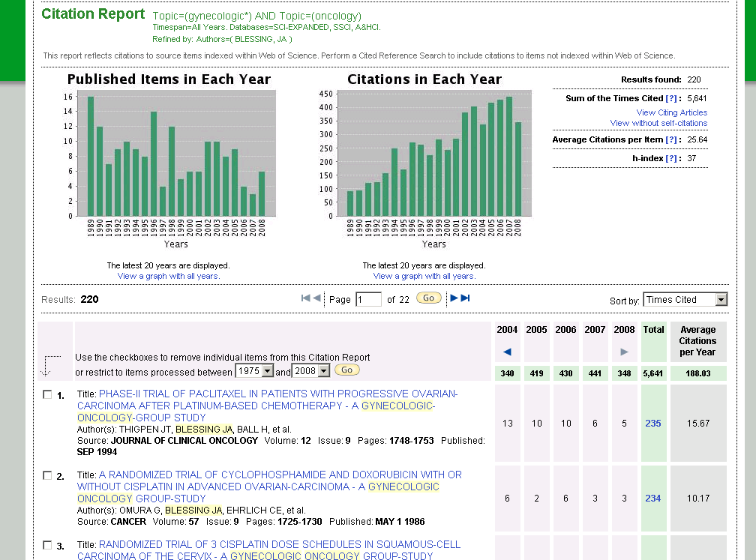Image resolution: width=756 pixels, height=560 pixels.
Task: Go to next page arrow icon
Action: click(454, 298)
